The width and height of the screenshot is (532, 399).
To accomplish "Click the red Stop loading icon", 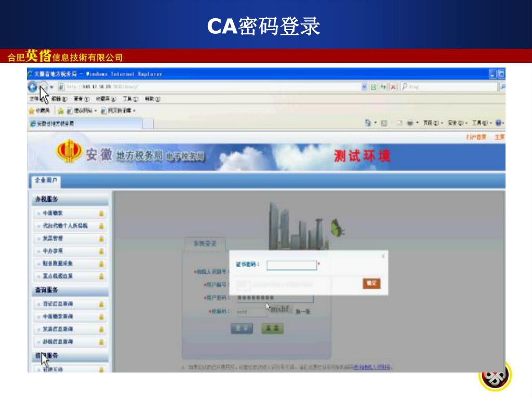I will [393, 87].
